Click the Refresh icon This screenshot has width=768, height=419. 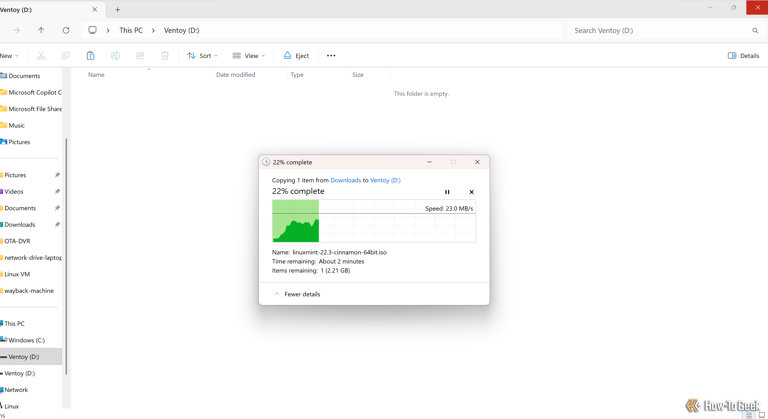pyautogui.click(x=66, y=30)
